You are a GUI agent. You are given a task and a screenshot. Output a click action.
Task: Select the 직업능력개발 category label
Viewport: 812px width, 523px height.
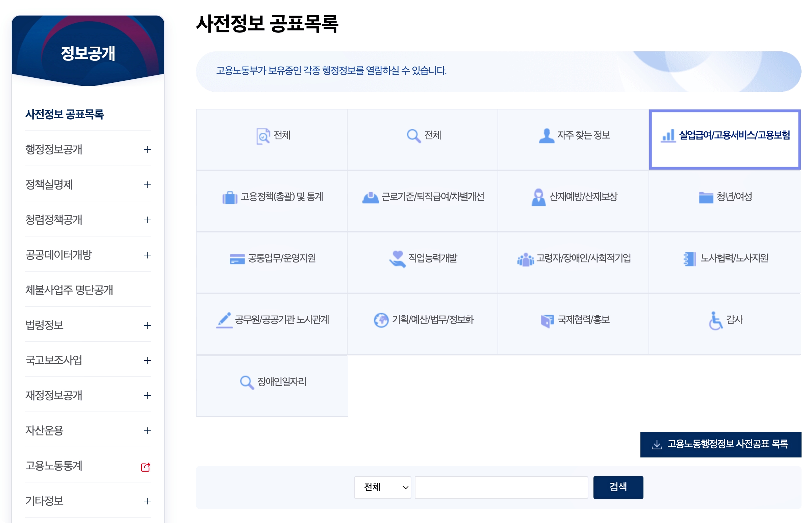[432, 258]
